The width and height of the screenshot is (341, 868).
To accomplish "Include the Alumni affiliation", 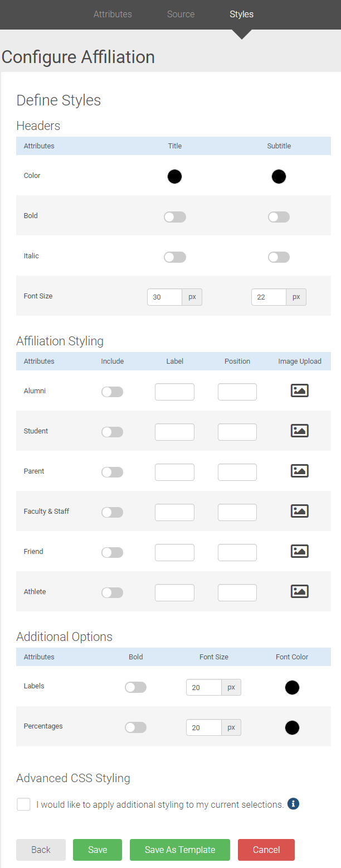I will (x=112, y=392).
